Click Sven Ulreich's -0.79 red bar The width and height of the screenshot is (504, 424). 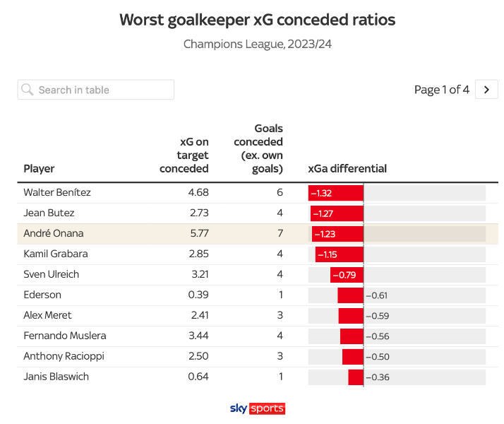click(347, 275)
